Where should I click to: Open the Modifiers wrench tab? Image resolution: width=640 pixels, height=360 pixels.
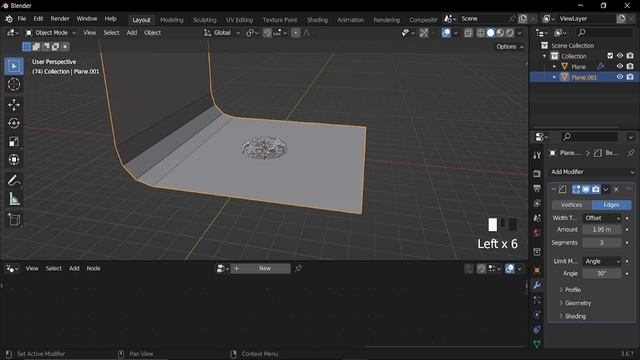537,285
